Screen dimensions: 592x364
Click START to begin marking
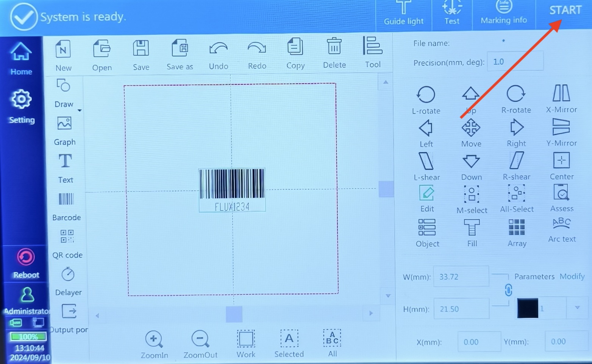565,11
